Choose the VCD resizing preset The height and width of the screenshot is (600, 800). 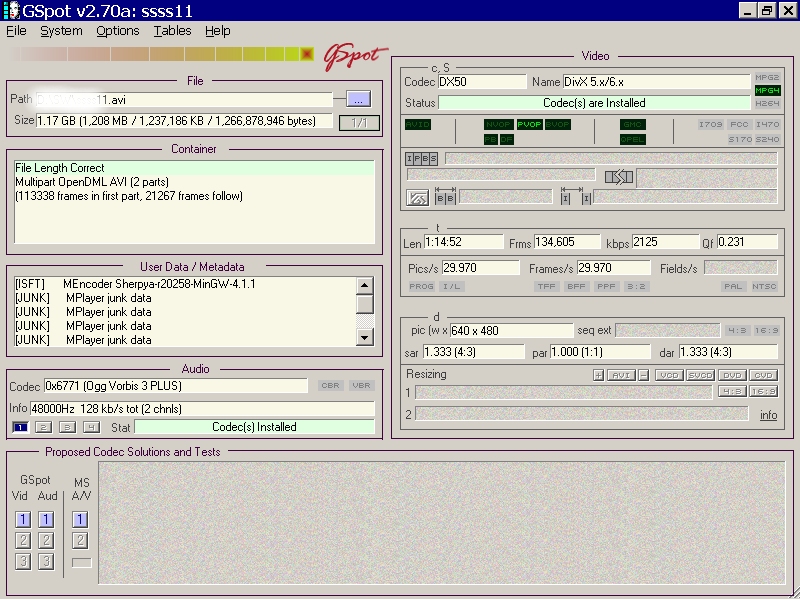[669, 376]
